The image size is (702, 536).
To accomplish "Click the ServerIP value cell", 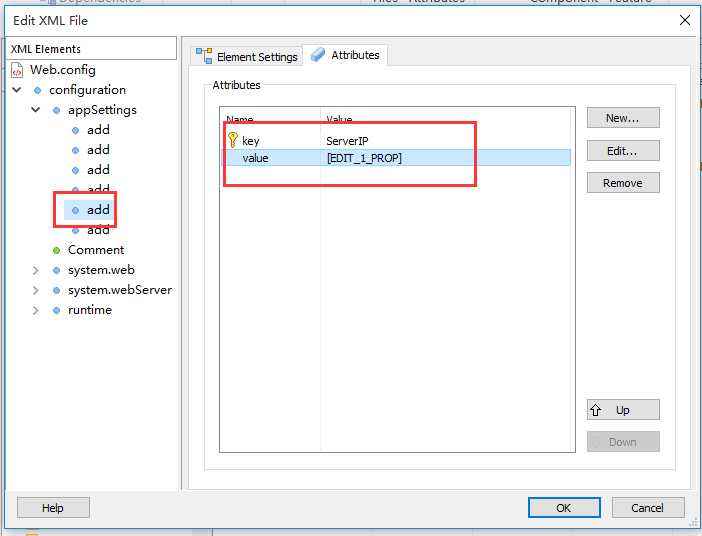I will coord(347,141).
